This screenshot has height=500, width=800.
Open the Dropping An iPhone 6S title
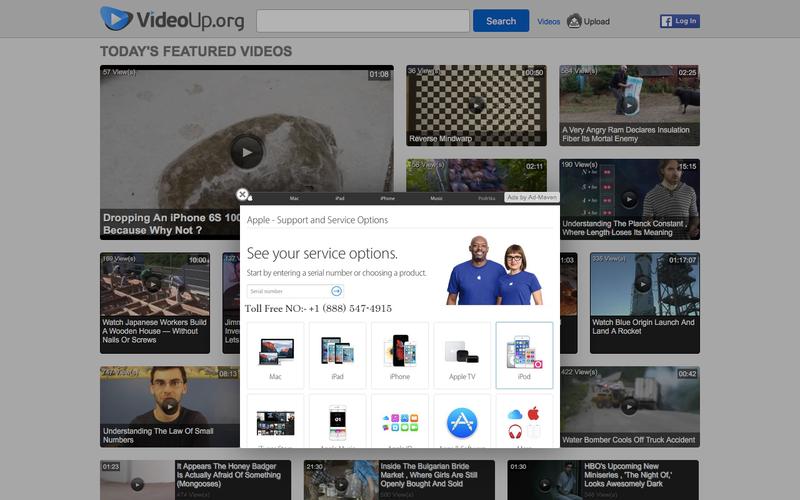(171, 224)
